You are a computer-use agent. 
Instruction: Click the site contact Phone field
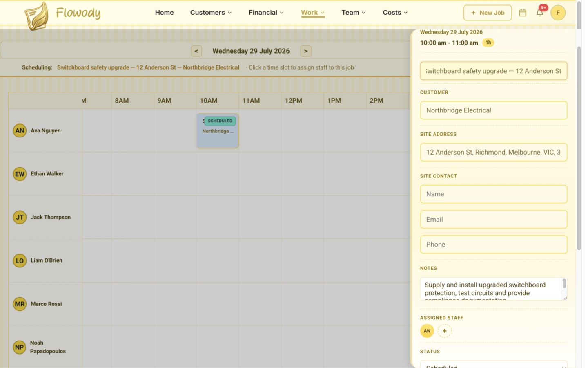pyautogui.click(x=494, y=245)
